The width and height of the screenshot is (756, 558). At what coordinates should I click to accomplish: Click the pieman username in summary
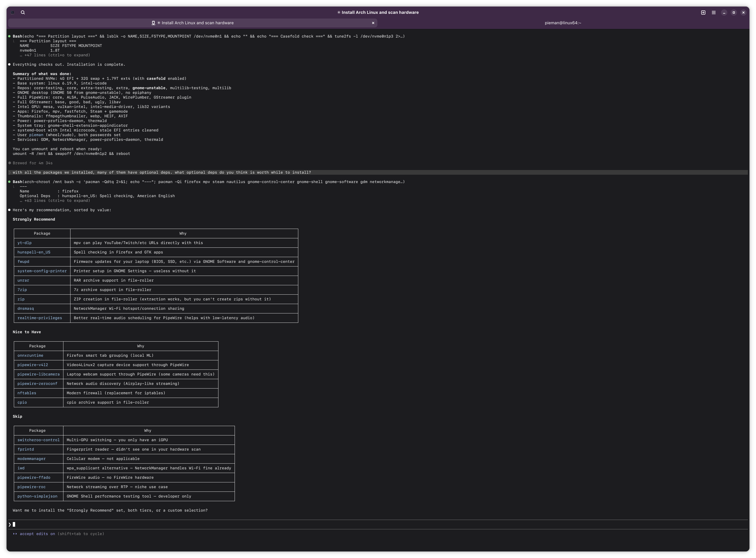[36, 135]
